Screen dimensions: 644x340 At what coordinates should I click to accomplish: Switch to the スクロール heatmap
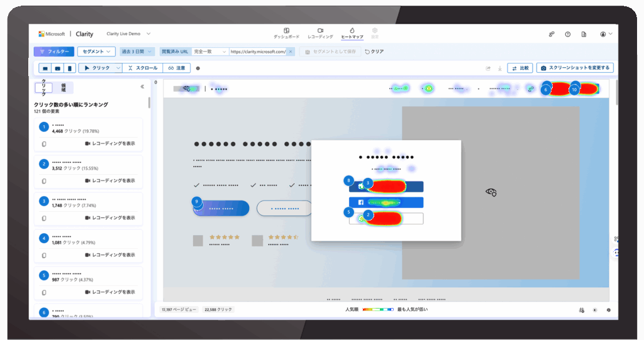(x=143, y=68)
